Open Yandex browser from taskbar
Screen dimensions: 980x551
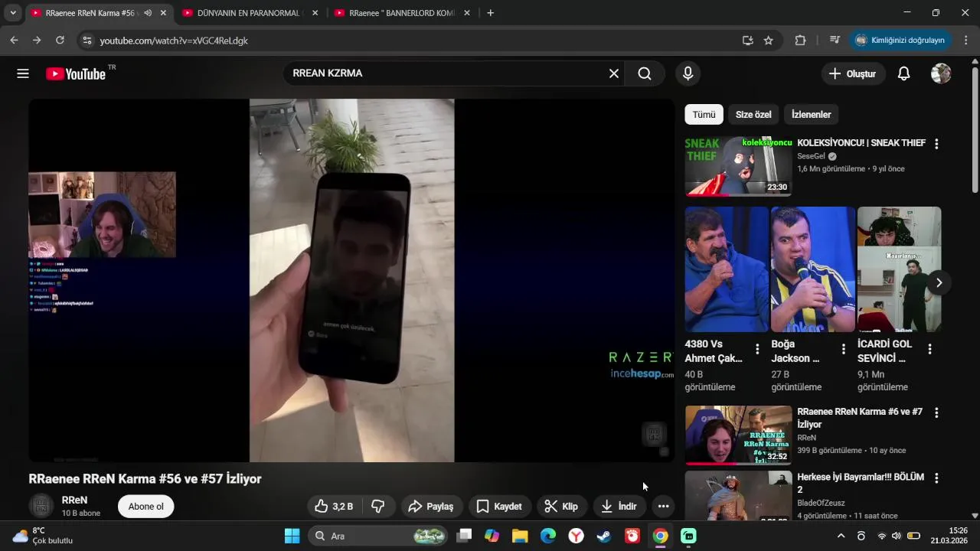576,536
